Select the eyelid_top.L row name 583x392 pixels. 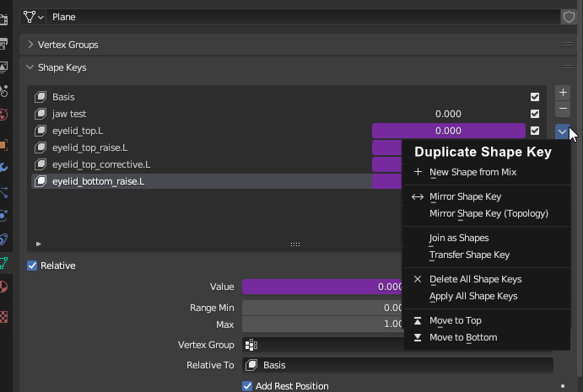[x=78, y=131]
